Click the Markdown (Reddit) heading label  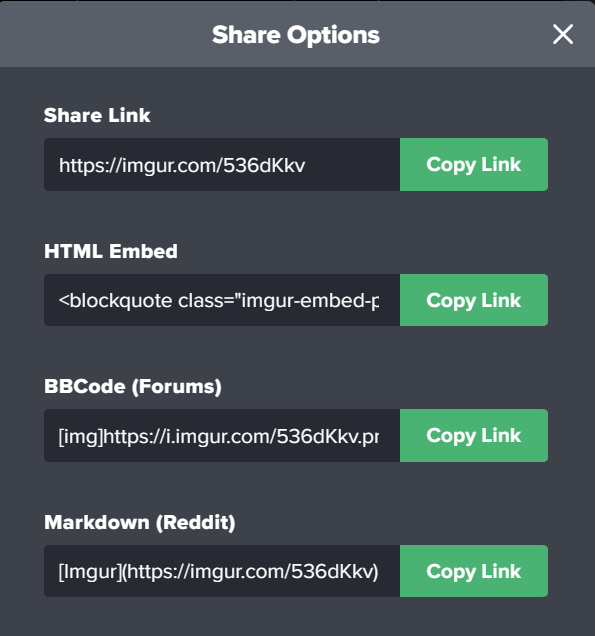coord(140,522)
